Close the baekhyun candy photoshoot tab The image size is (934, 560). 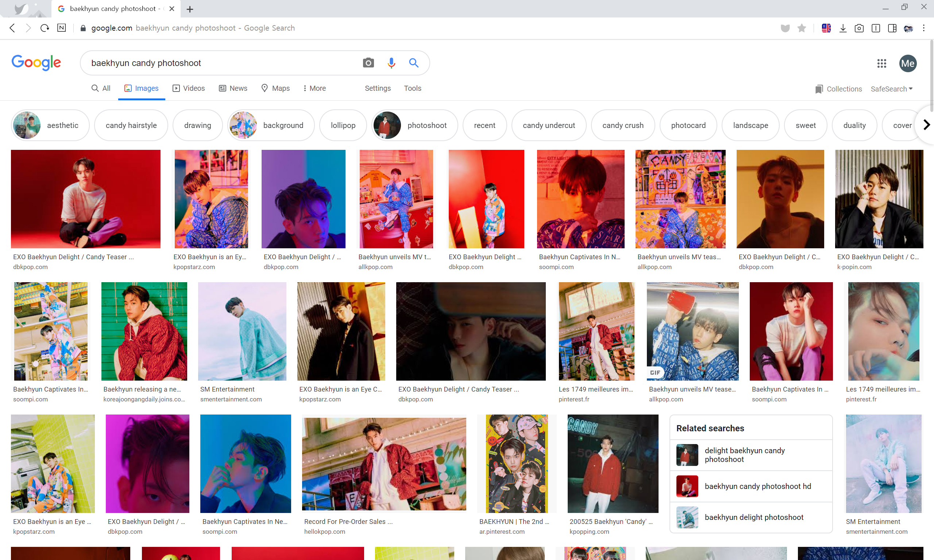click(x=172, y=9)
